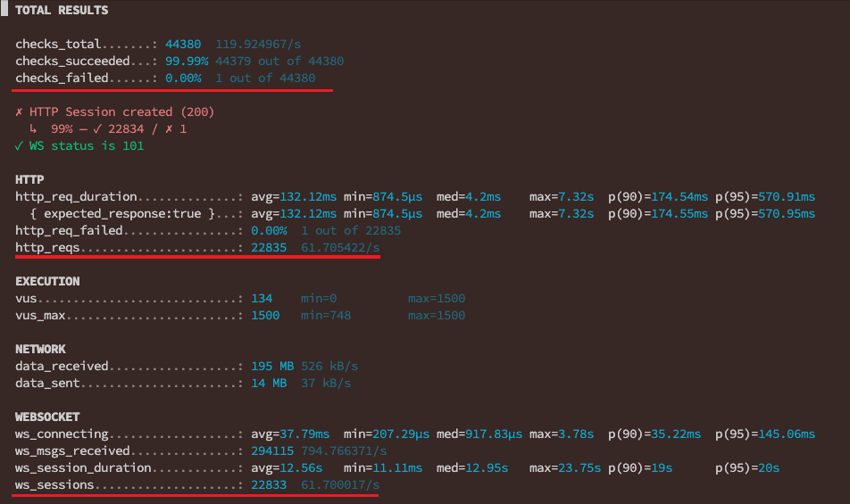Screen dimensions: 850x504
Task: Click the ws_sessions count 22833
Action: (269, 485)
